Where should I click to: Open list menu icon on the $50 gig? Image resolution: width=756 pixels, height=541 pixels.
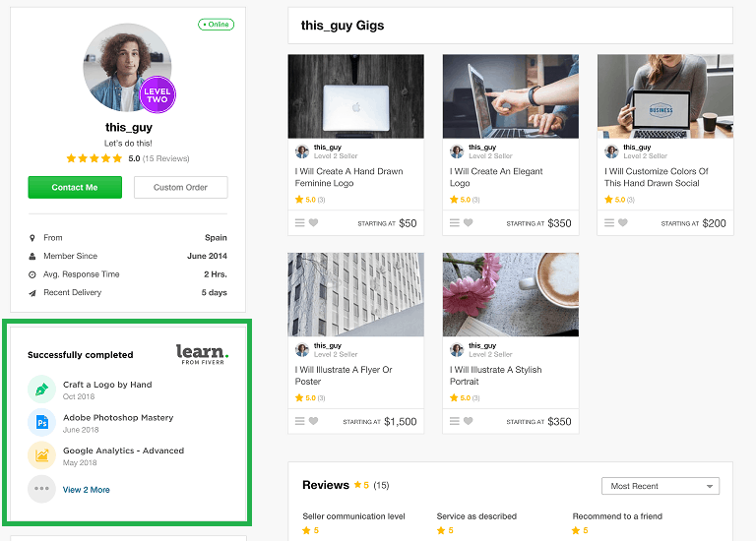tap(300, 222)
